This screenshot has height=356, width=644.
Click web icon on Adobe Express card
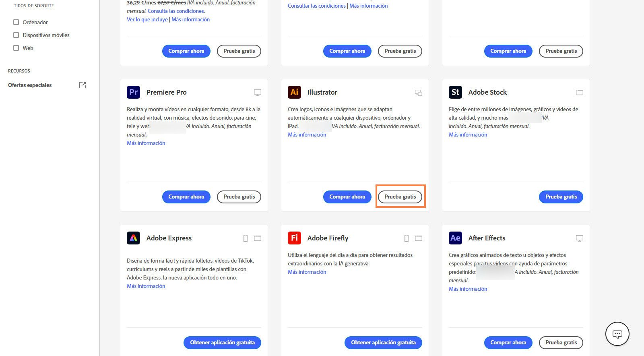tap(258, 238)
